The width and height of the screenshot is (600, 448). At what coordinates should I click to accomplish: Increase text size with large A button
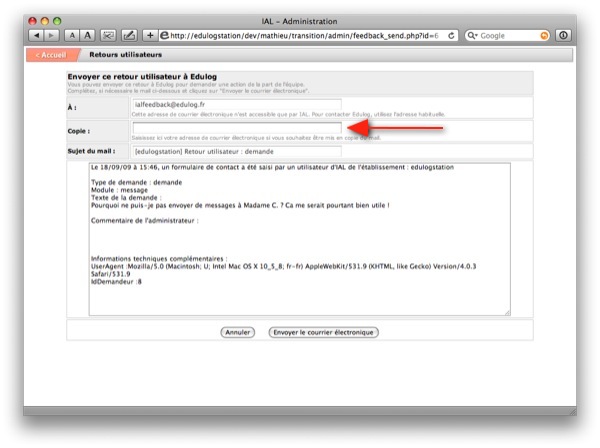(x=87, y=35)
